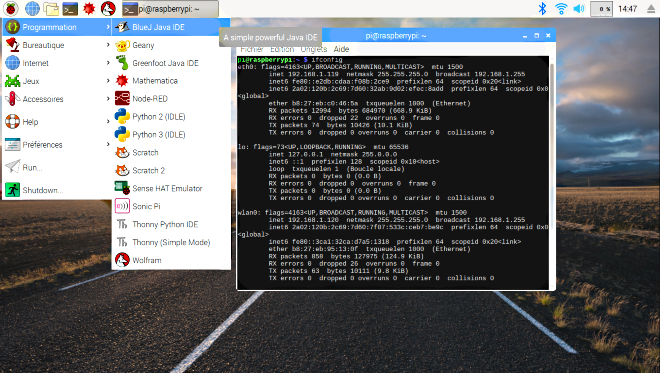Click the ifconfig command text
This screenshot has height=373, width=660.
(327, 59)
